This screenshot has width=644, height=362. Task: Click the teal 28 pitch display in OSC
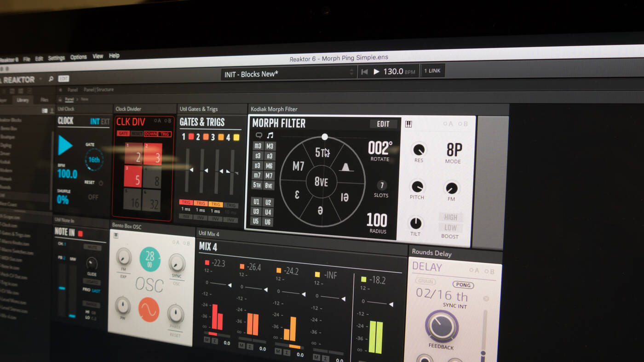(x=150, y=259)
